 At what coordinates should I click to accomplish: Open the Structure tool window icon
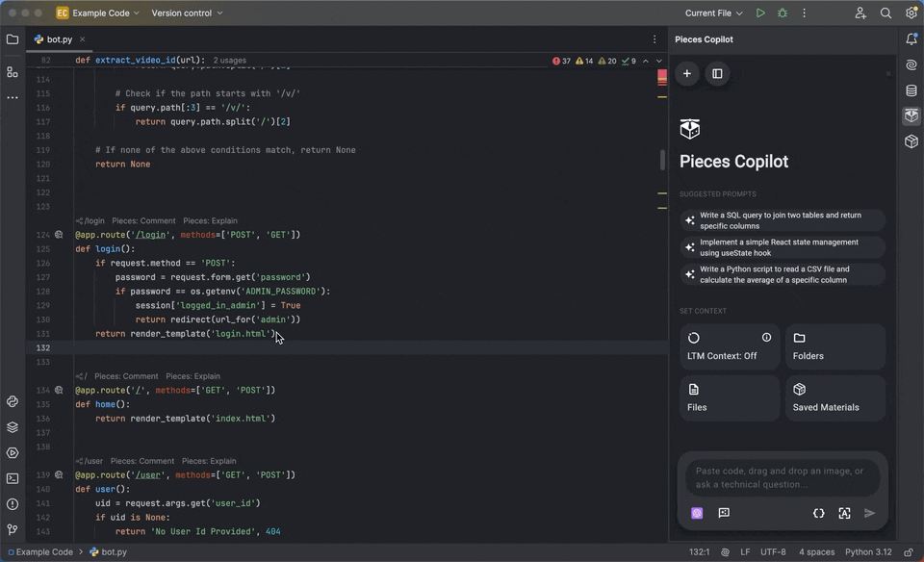point(13,72)
